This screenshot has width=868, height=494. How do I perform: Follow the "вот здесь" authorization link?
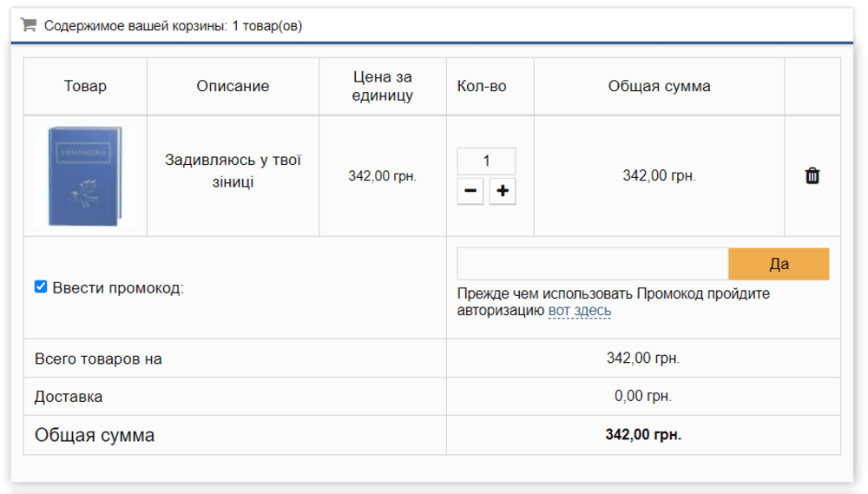point(579,311)
